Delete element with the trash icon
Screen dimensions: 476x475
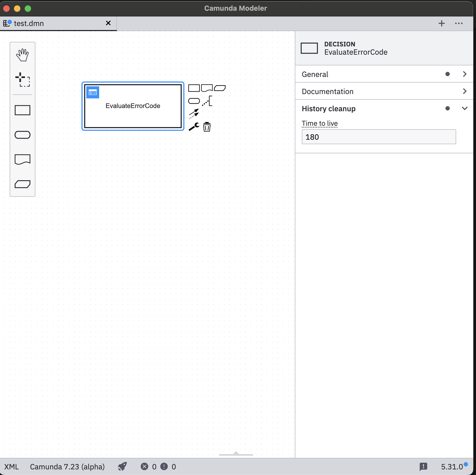pyautogui.click(x=207, y=127)
